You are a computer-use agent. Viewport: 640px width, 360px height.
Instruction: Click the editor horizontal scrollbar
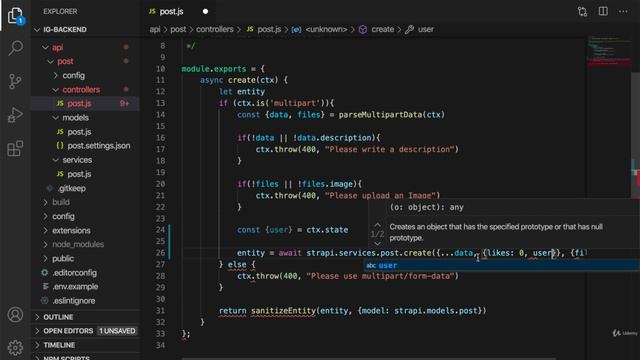pos(369,358)
